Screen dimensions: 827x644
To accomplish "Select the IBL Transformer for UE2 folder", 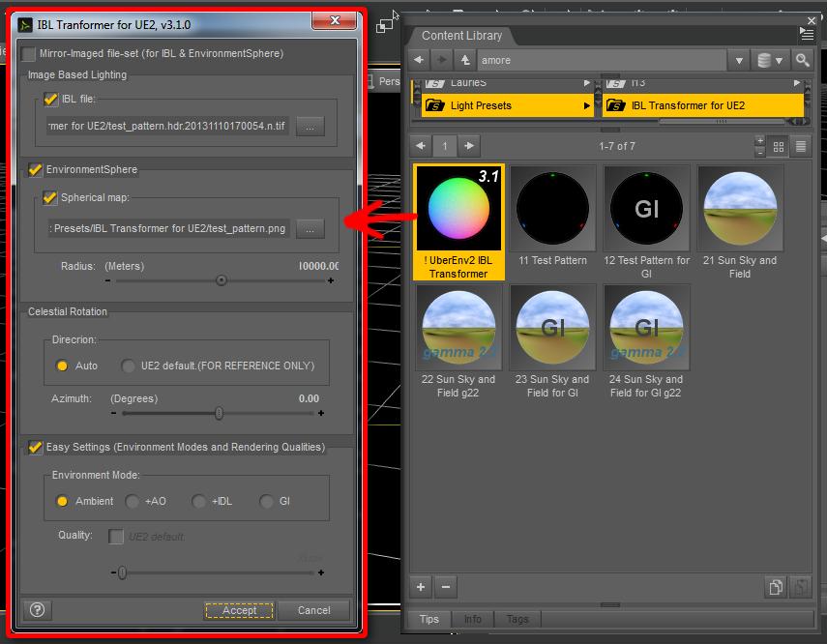I will (702, 105).
